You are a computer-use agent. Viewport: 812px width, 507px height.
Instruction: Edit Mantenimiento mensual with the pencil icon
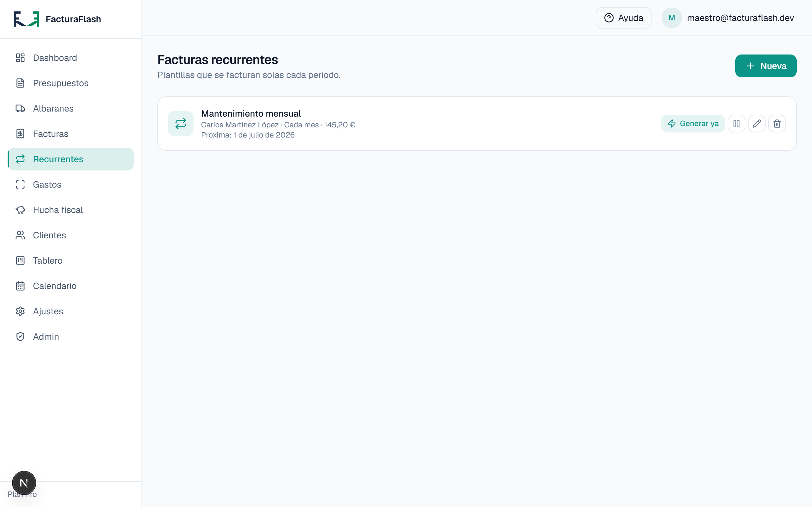coord(756,124)
